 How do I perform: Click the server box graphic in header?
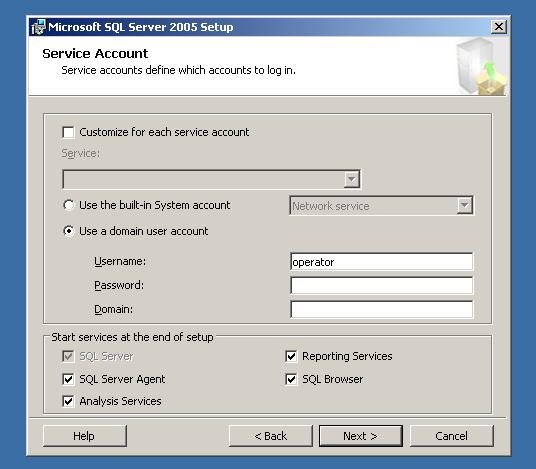pyautogui.click(x=482, y=66)
